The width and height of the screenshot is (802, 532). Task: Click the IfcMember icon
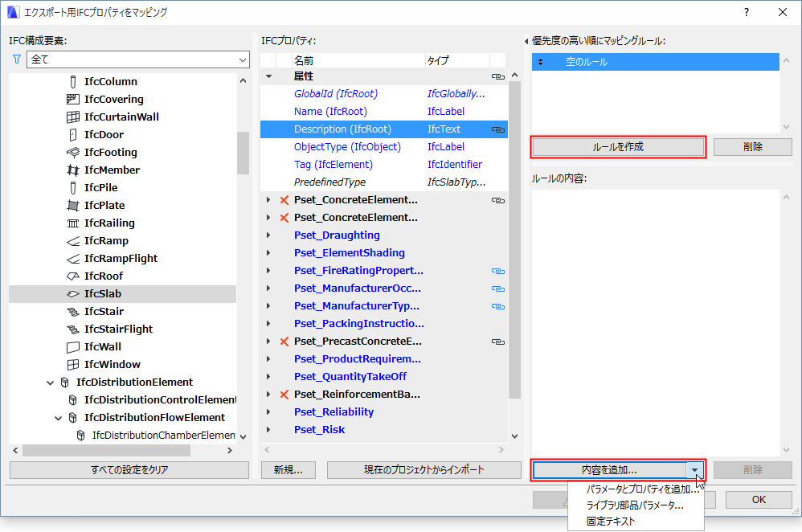[73, 170]
